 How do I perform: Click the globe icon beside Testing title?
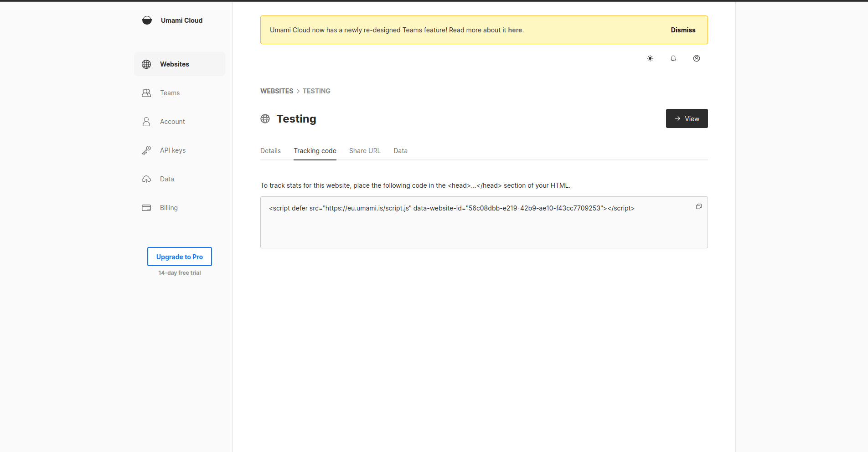pos(265,118)
